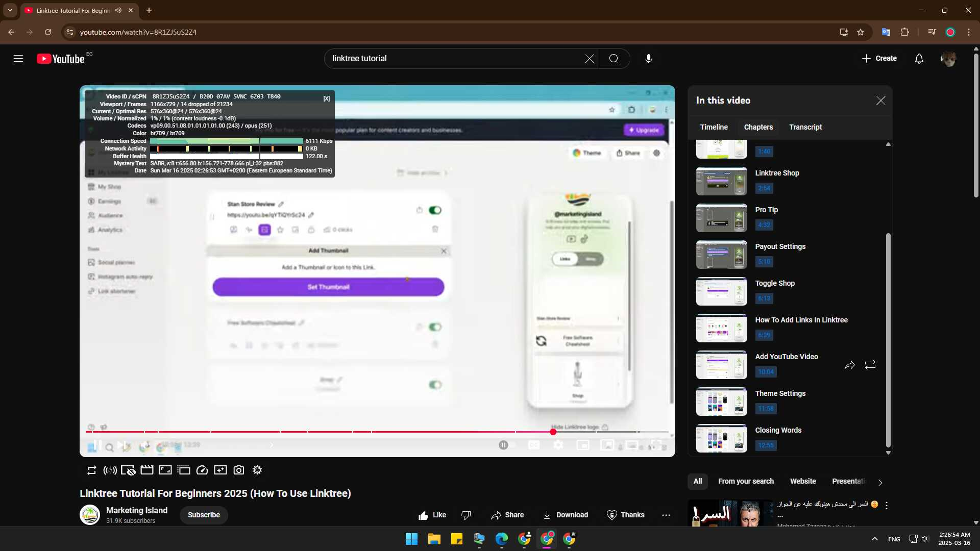Image resolution: width=980 pixels, height=551 pixels.
Task: Click the expand-view icon under the player
Action: click(165, 470)
